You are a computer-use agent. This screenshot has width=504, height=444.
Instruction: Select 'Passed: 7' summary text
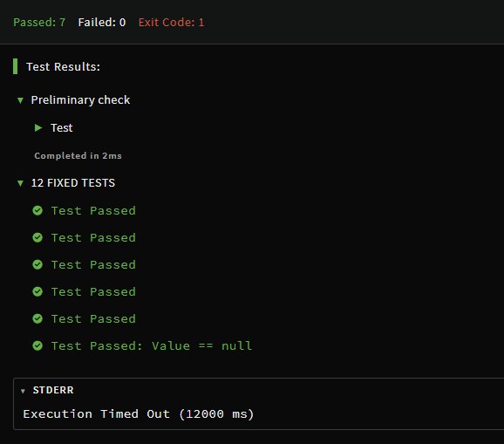39,22
